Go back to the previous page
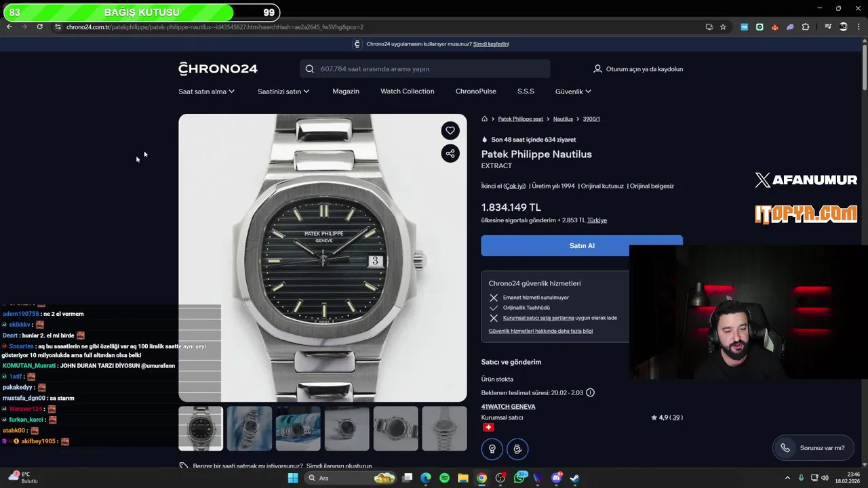Screen dimensions: 868x488 9,26
